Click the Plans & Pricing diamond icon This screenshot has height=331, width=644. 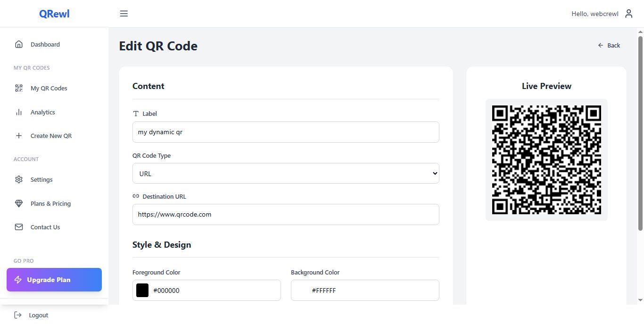point(19,203)
